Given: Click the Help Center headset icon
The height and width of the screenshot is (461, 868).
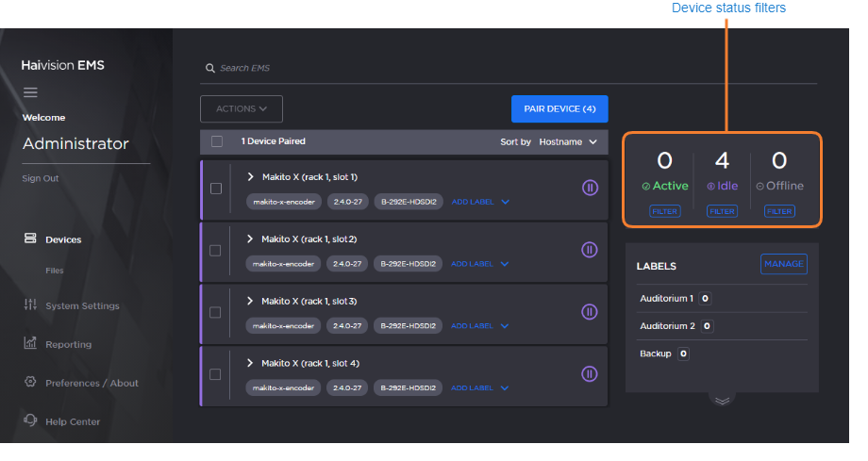Looking at the screenshot, I should click(x=29, y=421).
